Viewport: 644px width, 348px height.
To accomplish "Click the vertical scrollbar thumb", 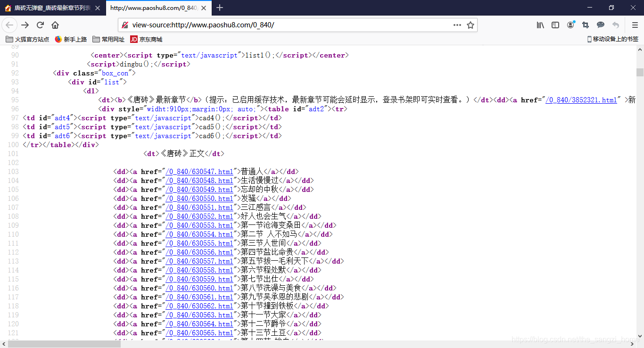I will click(x=640, y=72).
